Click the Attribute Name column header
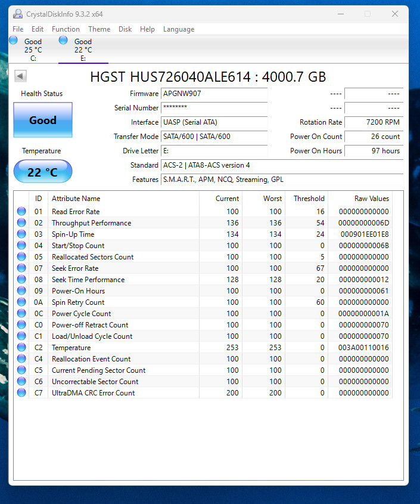 click(124, 199)
